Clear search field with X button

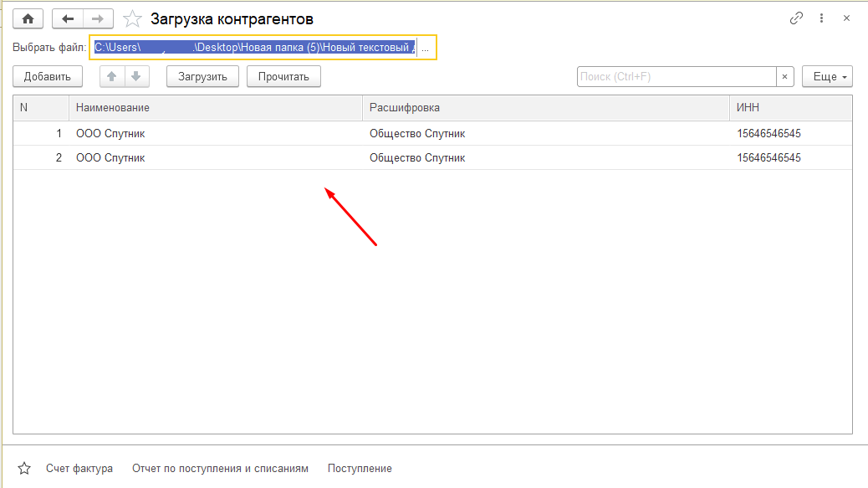pos(784,76)
